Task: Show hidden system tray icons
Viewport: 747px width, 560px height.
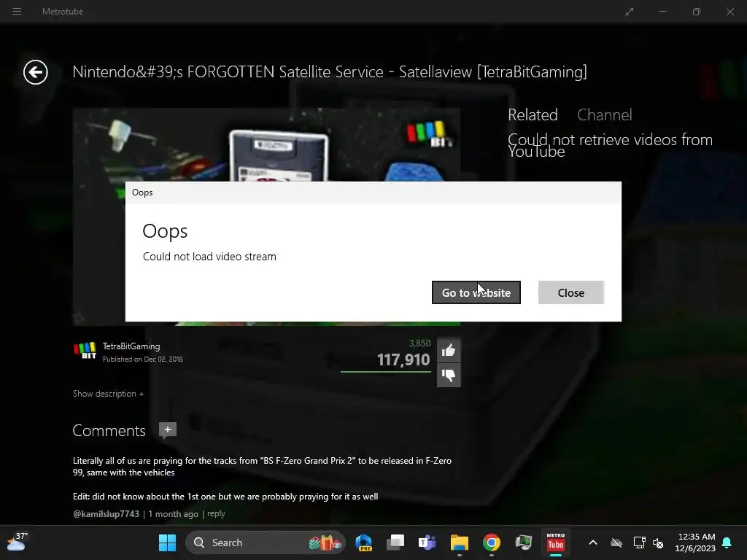Action: tap(593, 542)
